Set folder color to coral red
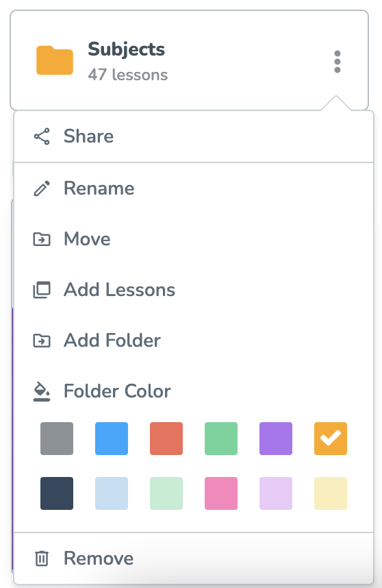This screenshot has width=382, height=588. pyautogui.click(x=166, y=439)
